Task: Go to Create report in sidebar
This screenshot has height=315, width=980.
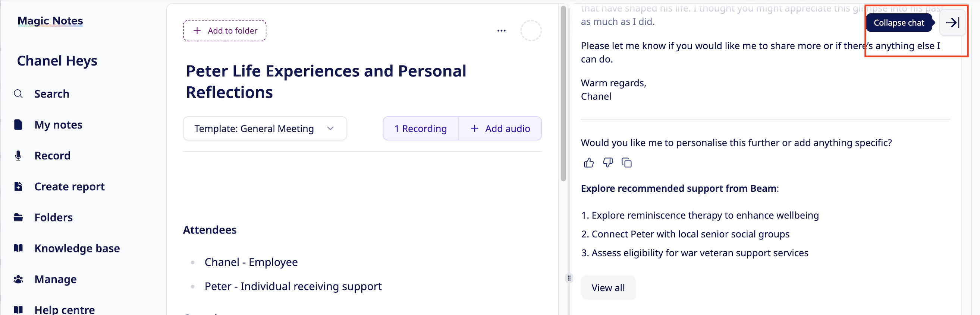Action: pos(69,187)
